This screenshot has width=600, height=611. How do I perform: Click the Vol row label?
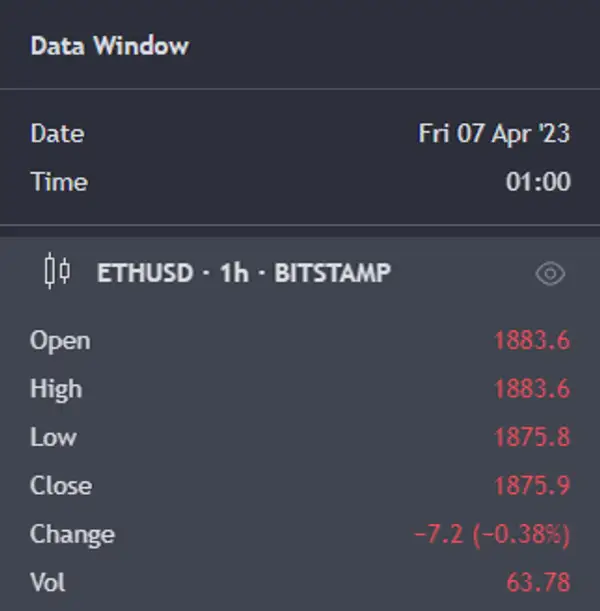pos(48,582)
